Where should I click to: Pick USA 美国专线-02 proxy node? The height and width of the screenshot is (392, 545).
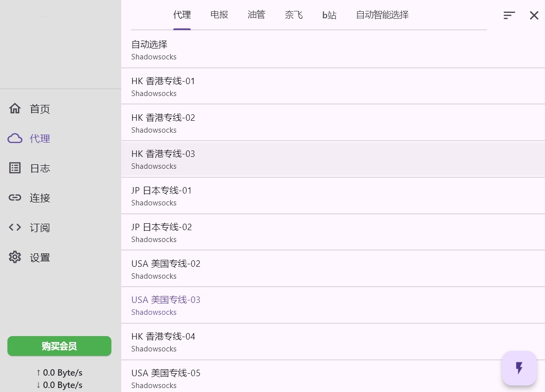click(x=333, y=269)
